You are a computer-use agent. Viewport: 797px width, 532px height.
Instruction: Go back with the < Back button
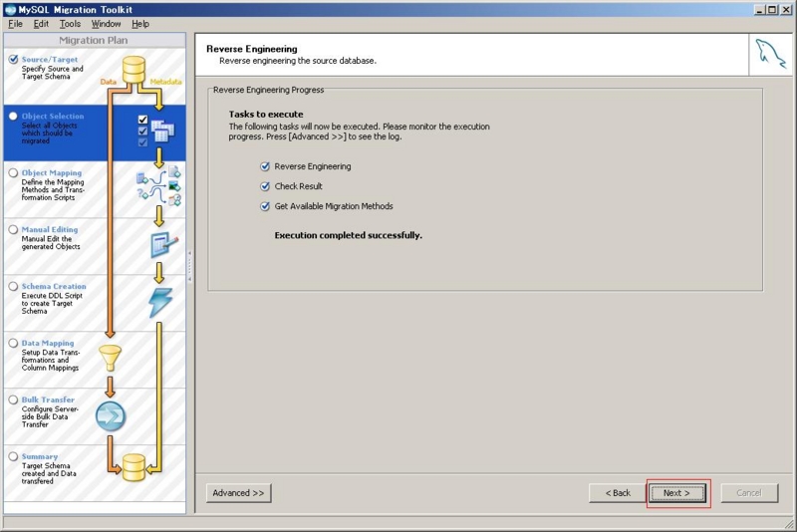pos(618,493)
